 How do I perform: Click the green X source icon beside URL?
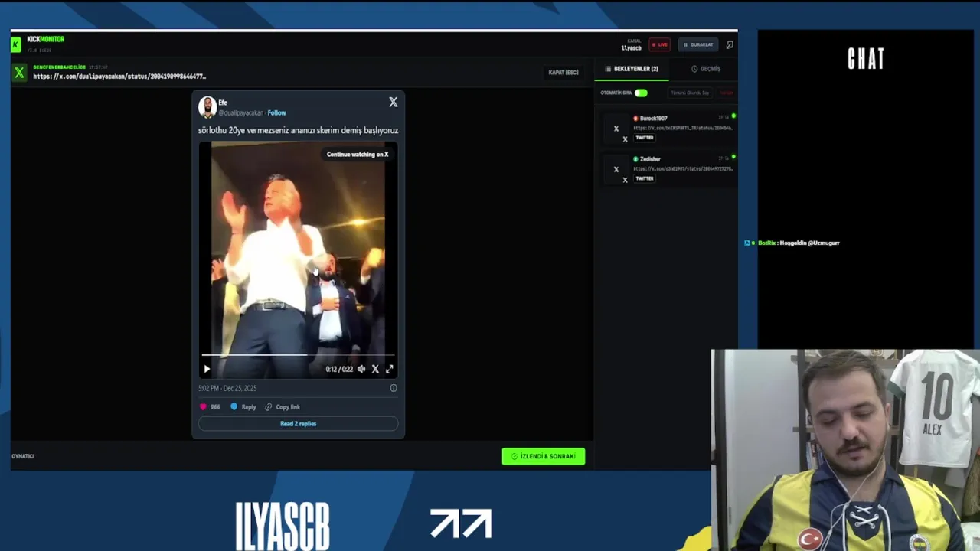click(x=19, y=73)
